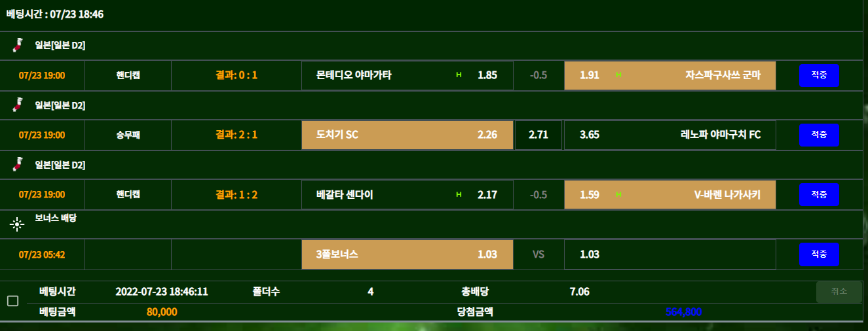Click the 취소 cancel button
The image size is (868, 331).
(839, 292)
